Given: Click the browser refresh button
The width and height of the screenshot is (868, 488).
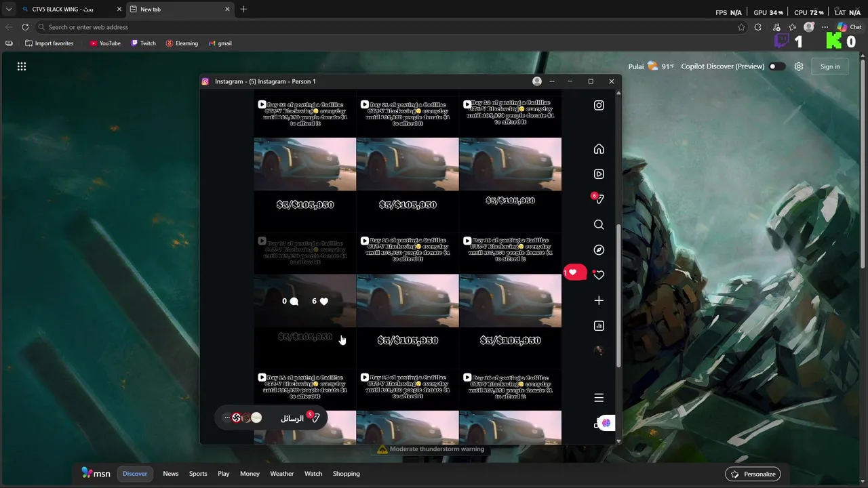Looking at the screenshot, I should tap(25, 27).
